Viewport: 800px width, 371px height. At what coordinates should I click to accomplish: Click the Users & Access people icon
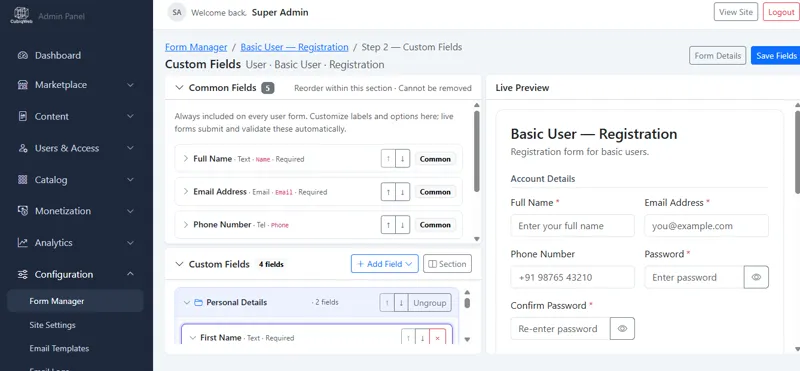pyautogui.click(x=22, y=149)
